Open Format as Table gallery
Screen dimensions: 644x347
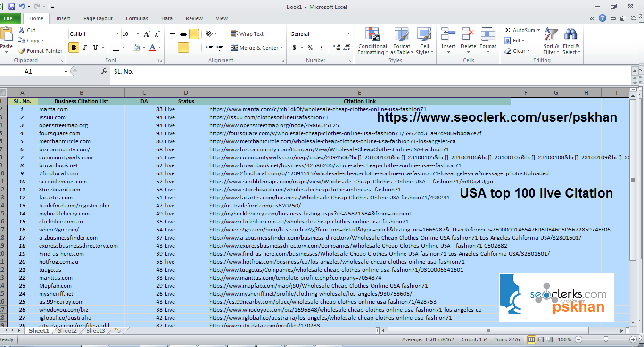(401, 35)
